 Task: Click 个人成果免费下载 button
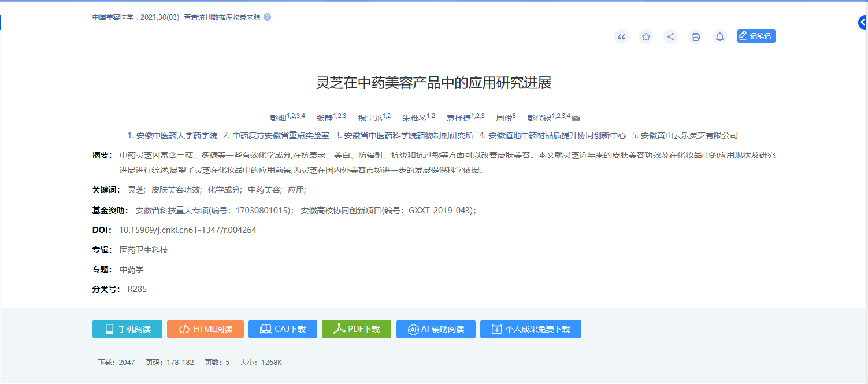pyautogui.click(x=531, y=328)
